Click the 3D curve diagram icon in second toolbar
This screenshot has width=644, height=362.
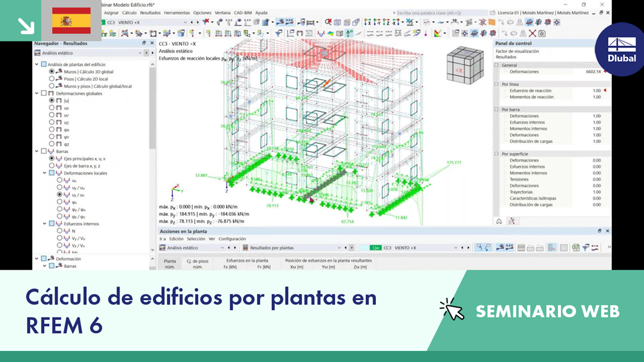[321, 33]
